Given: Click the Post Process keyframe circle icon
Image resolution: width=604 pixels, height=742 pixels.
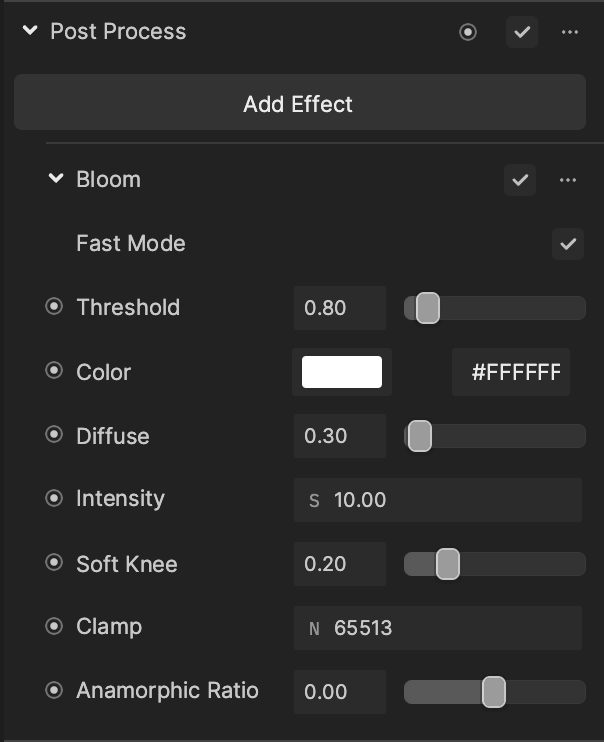Looking at the screenshot, I should pos(468,32).
